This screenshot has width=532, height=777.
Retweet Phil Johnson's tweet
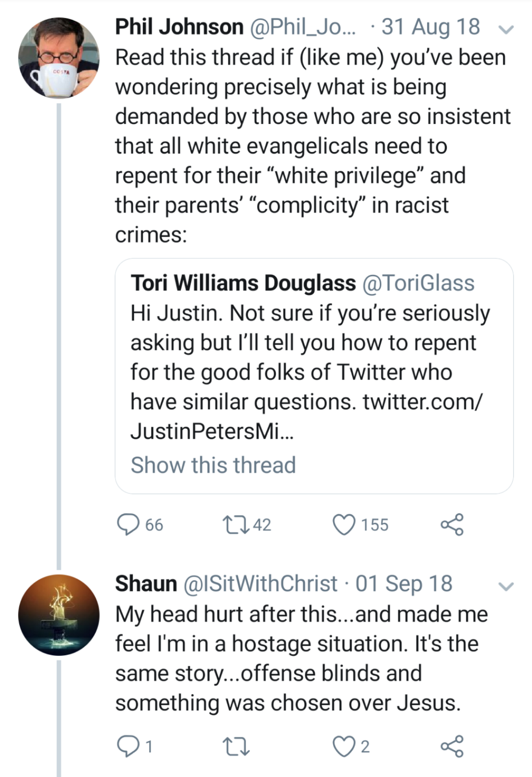tap(235, 525)
